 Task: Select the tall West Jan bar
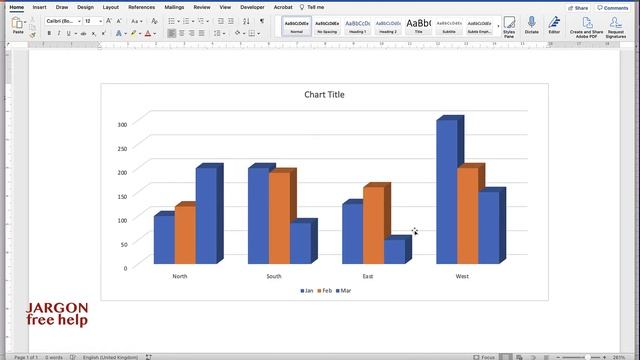click(447, 192)
